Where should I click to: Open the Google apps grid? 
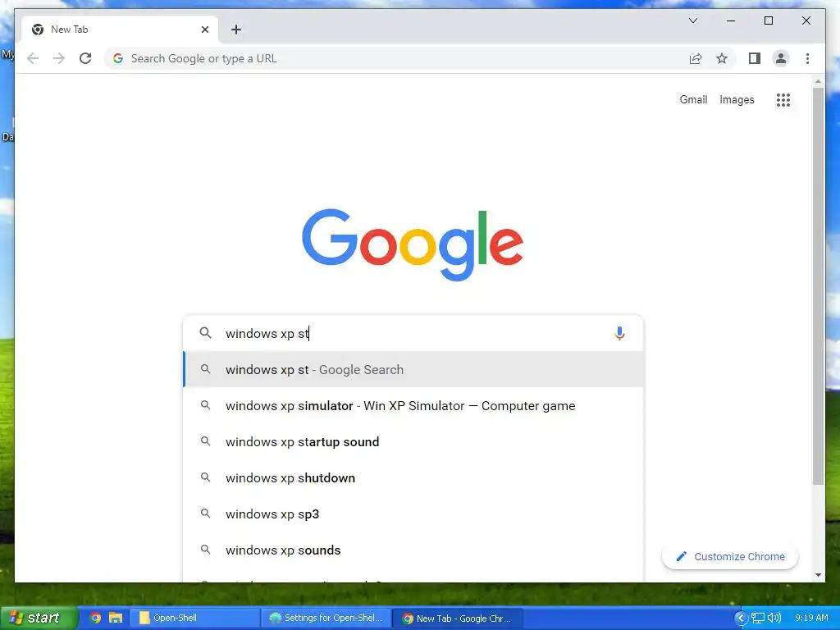(x=783, y=99)
